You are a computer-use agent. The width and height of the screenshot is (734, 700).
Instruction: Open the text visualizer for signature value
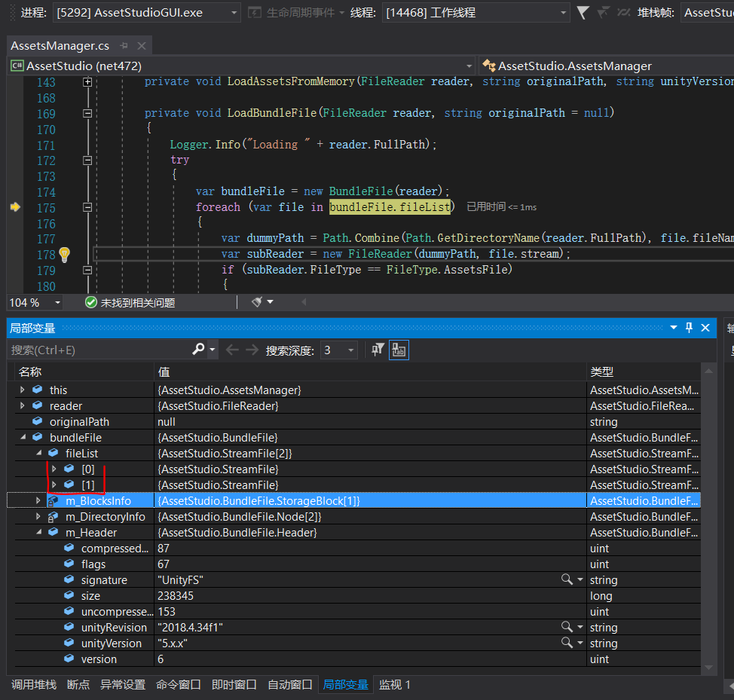pyautogui.click(x=567, y=579)
